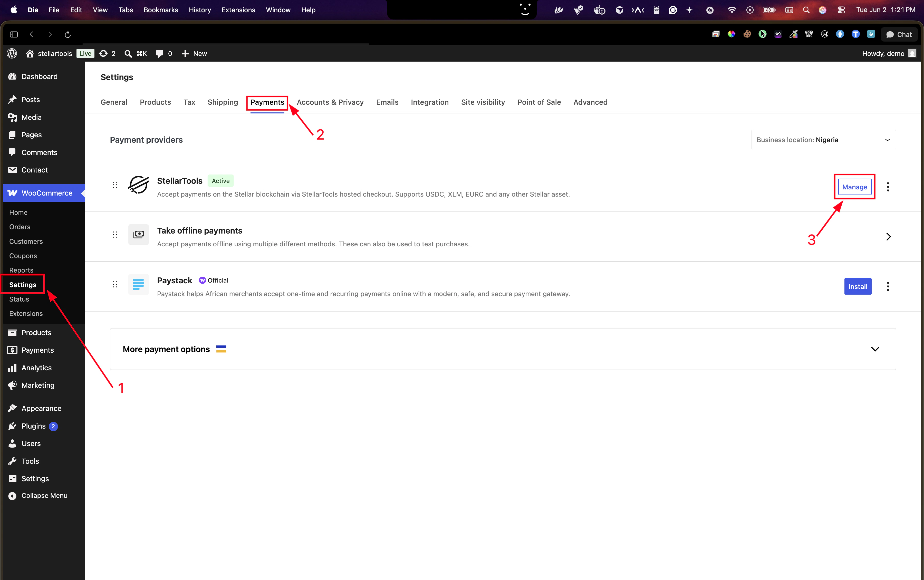Open WooCommerce Customers submenu
This screenshot has width=924, height=580.
point(26,241)
